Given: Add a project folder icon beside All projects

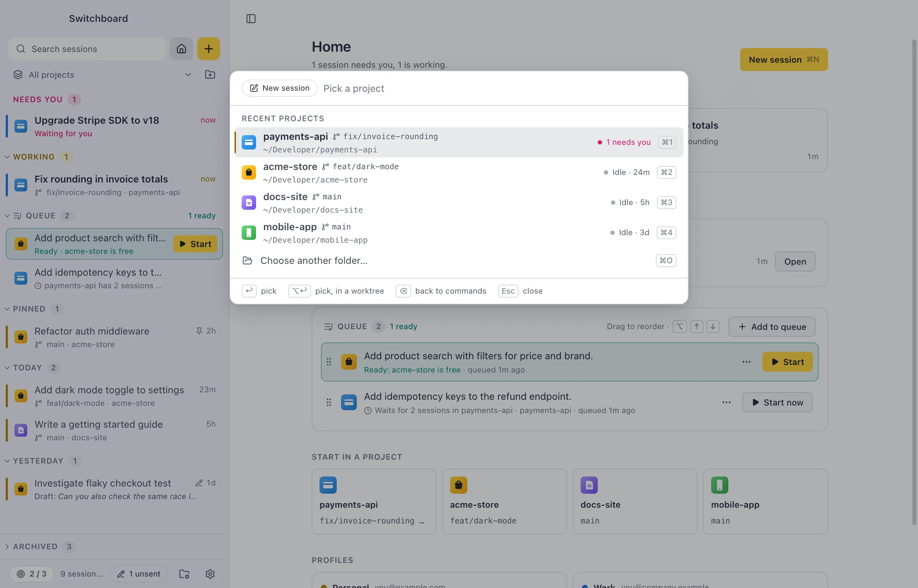Looking at the screenshot, I should point(210,75).
